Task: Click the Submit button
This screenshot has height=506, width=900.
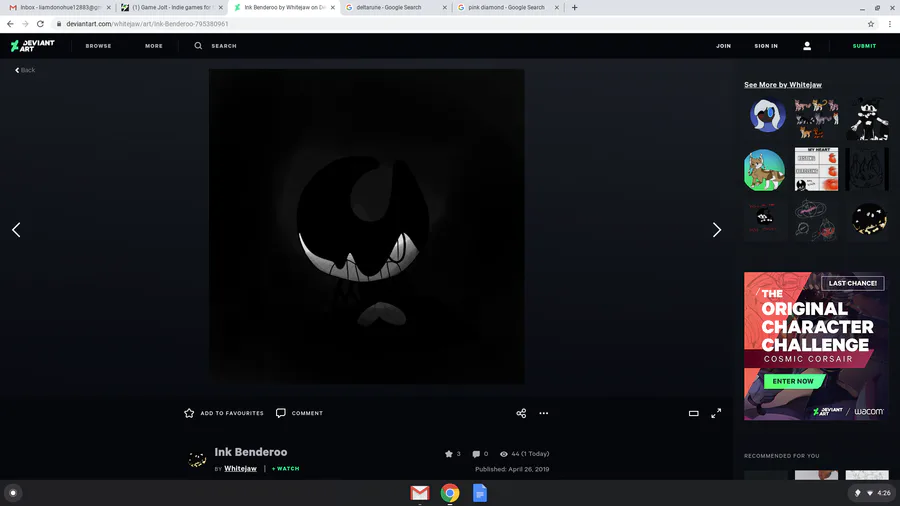Action: point(864,46)
